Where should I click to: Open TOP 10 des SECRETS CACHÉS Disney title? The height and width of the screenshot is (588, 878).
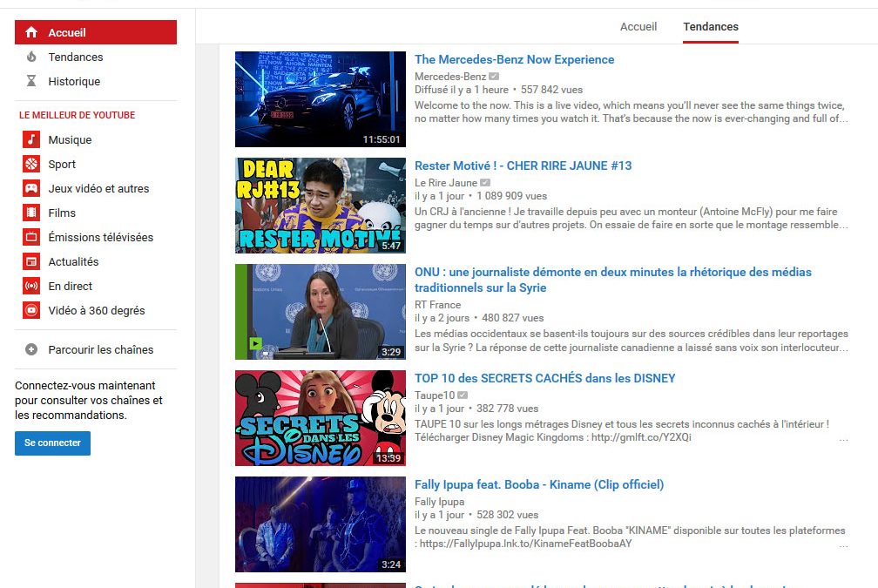tap(545, 378)
